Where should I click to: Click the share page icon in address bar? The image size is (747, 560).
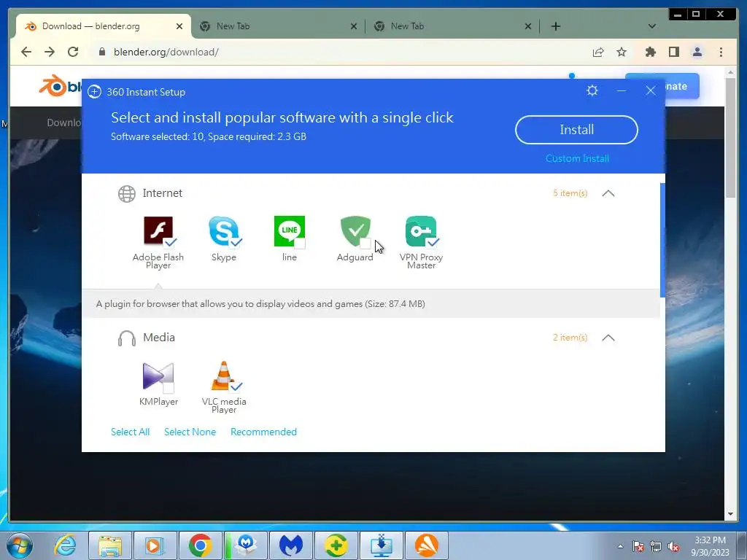pos(598,52)
